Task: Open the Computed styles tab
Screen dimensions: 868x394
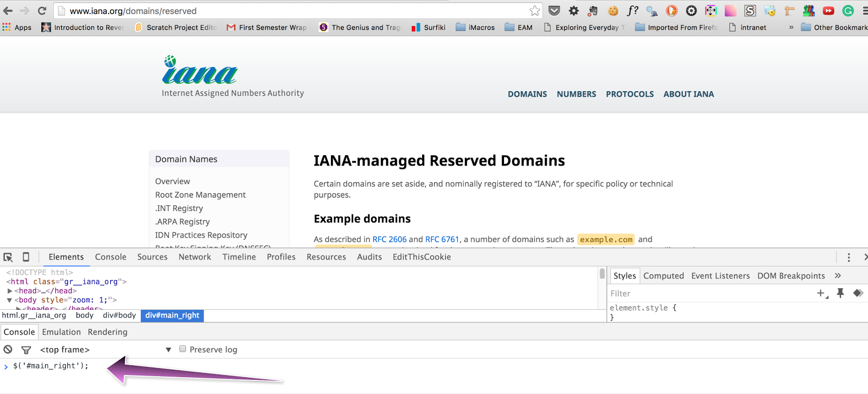Action: [x=663, y=276]
